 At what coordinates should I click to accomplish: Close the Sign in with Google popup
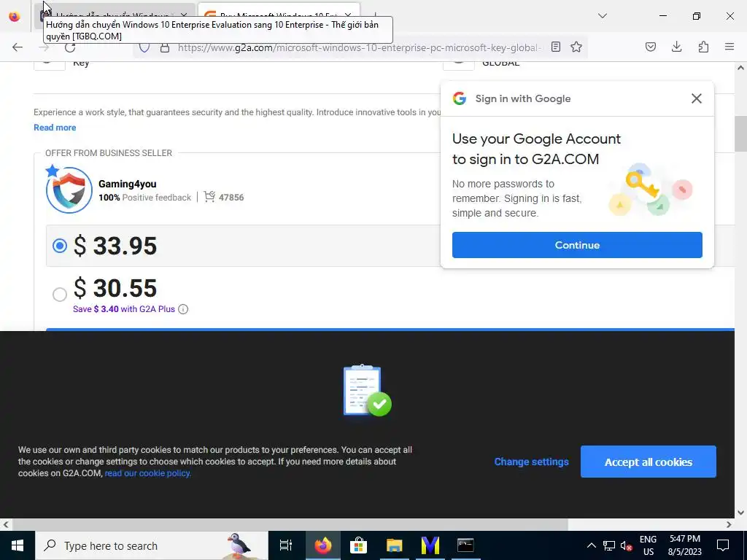[697, 98]
